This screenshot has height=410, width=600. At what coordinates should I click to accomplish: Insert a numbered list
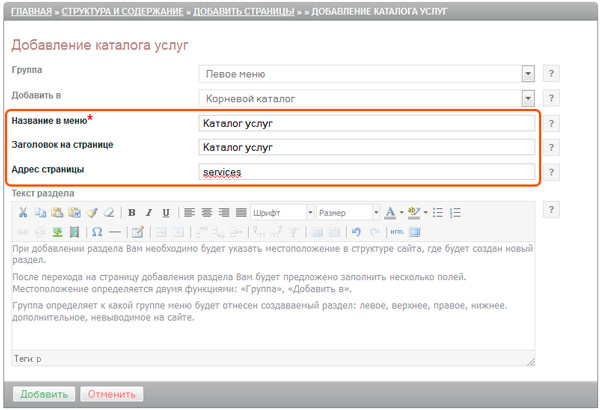point(455,212)
